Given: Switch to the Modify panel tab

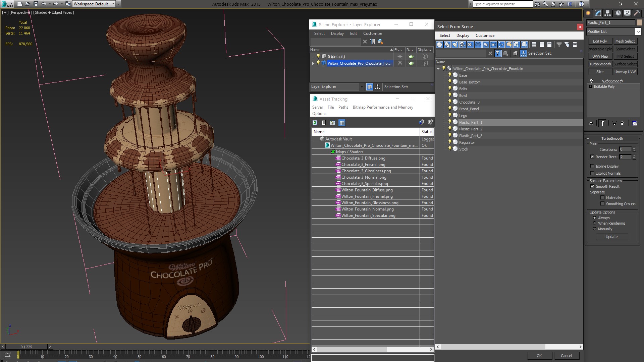Looking at the screenshot, I should point(598,13).
